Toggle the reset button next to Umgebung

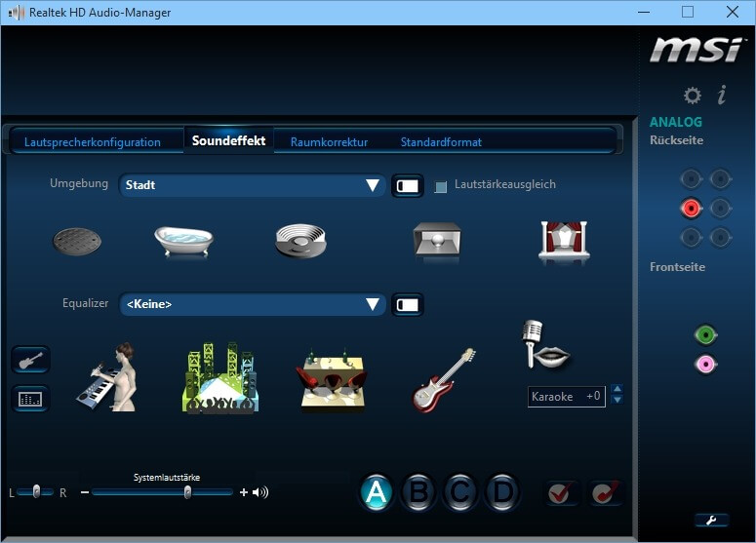pos(408,185)
